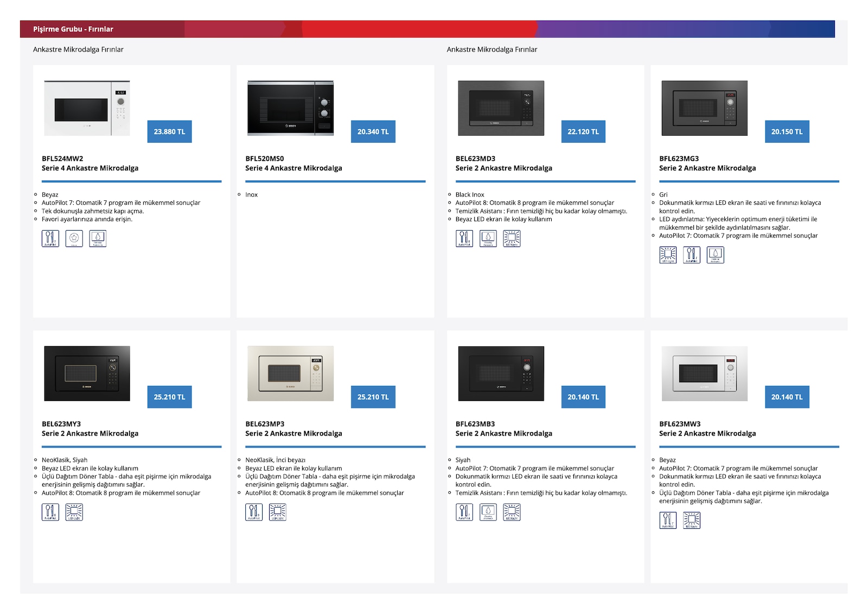The height and width of the screenshot is (614, 868).
Task: Click the LED Light icon under BEL623MP3
Action: click(278, 512)
